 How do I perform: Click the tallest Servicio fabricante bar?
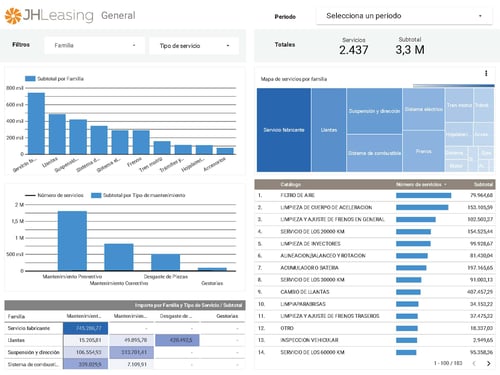[x=36, y=123]
